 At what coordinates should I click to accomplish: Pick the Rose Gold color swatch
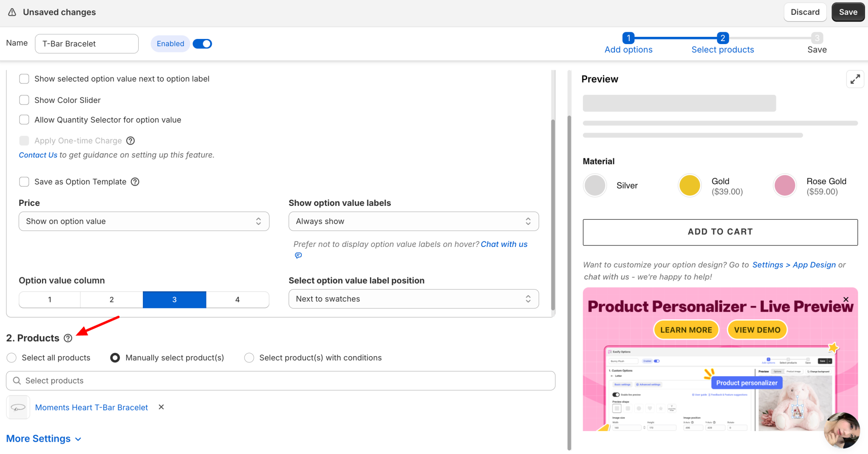tap(784, 185)
